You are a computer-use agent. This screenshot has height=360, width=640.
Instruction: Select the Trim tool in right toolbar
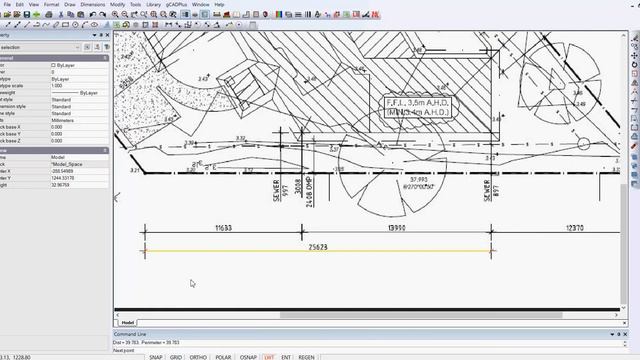click(x=635, y=100)
